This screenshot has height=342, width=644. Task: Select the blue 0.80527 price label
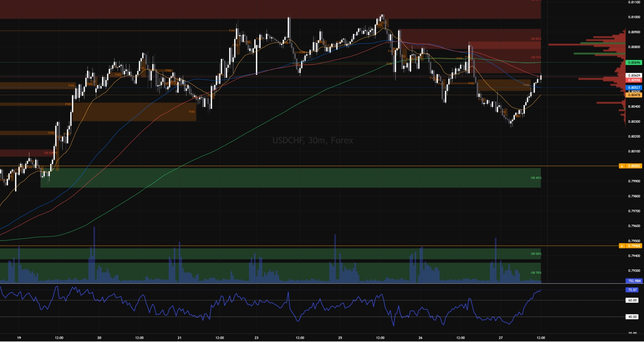634,88
